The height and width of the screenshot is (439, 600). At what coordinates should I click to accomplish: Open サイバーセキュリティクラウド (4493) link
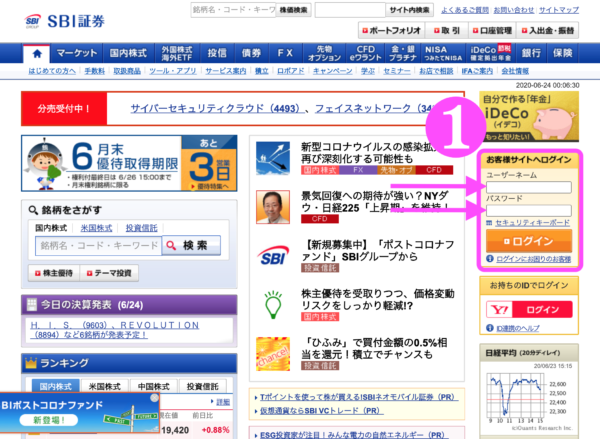215,109
